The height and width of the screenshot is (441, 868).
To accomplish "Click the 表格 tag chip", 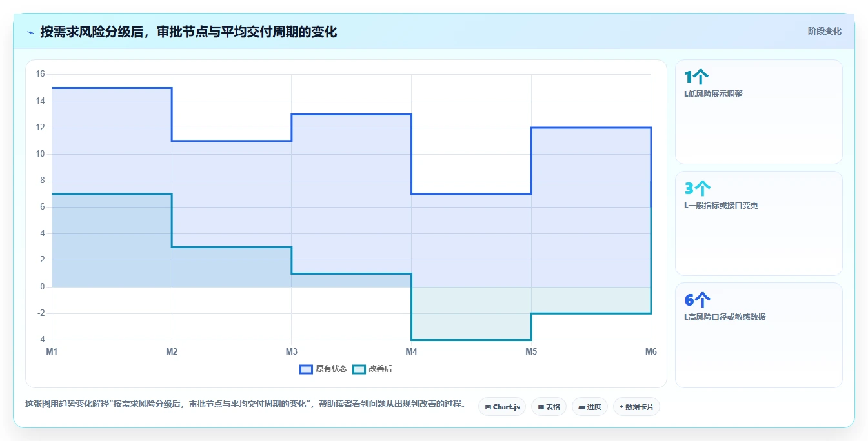I will (549, 407).
